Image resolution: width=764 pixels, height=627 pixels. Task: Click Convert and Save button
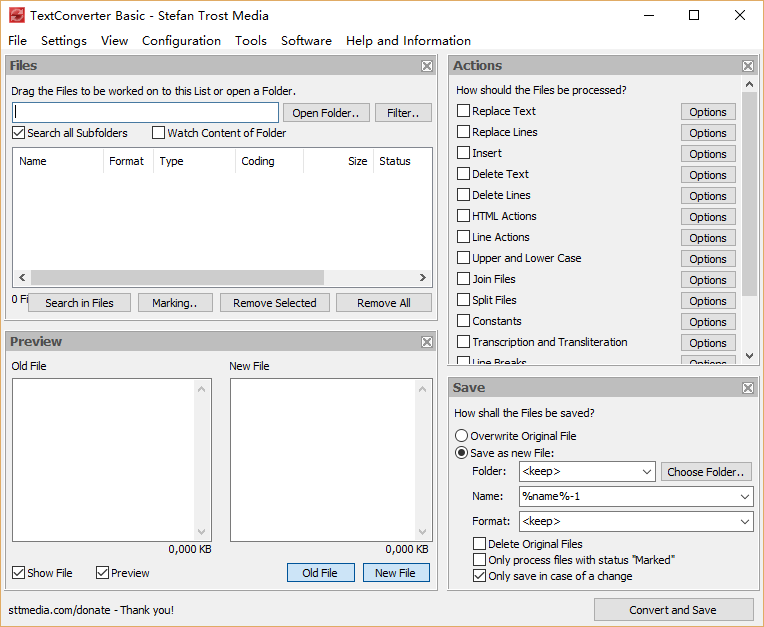[x=673, y=609]
